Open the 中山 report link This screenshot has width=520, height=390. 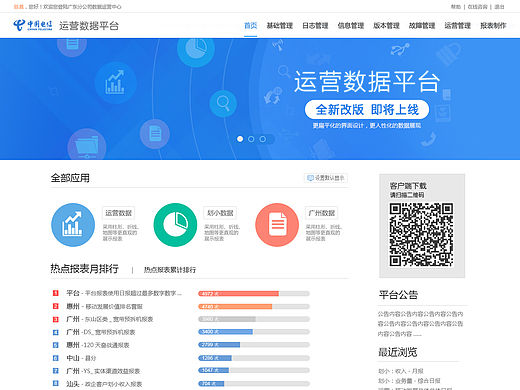[x=81, y=358]
